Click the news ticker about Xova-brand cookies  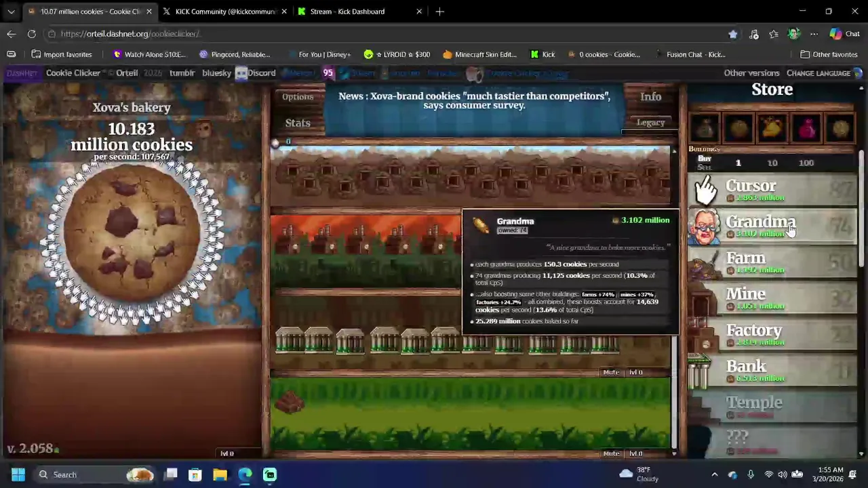point(474,100)
